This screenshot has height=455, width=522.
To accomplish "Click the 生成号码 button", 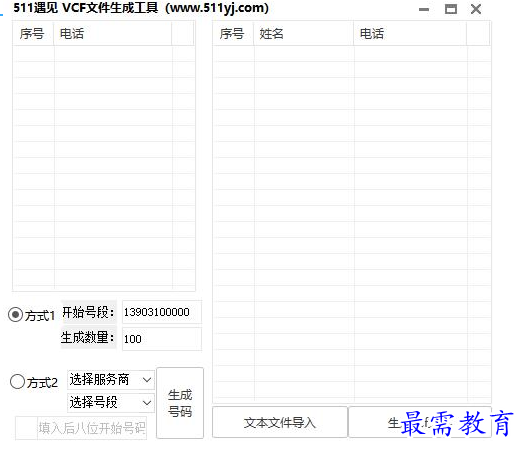I will pos(180,403).
